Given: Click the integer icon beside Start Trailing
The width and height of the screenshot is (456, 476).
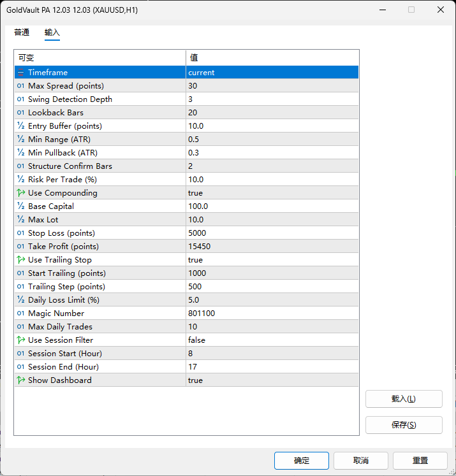Looking at the screenshot, I should (20, 273).
